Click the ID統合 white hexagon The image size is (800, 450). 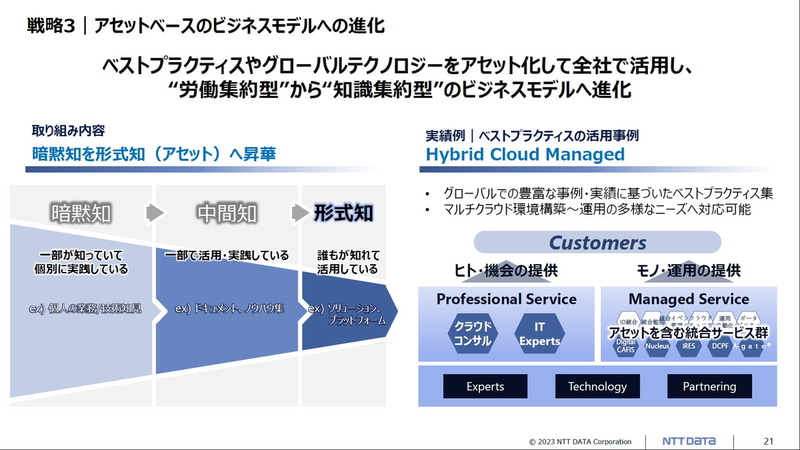[x=628, y=321]
